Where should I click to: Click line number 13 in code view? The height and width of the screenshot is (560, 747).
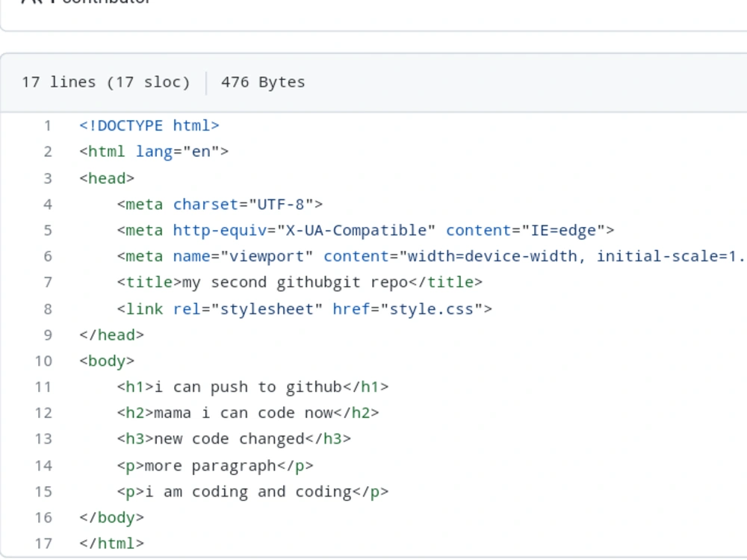pos(43,438)
